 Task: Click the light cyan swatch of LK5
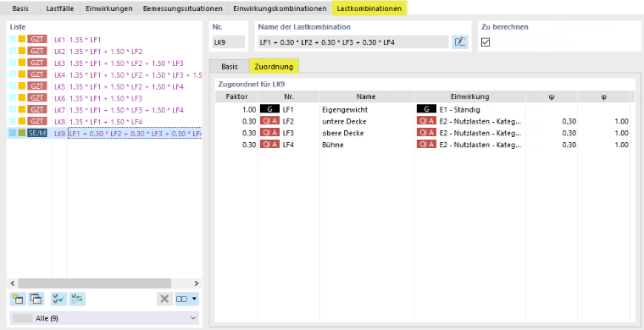coord(14,86)
